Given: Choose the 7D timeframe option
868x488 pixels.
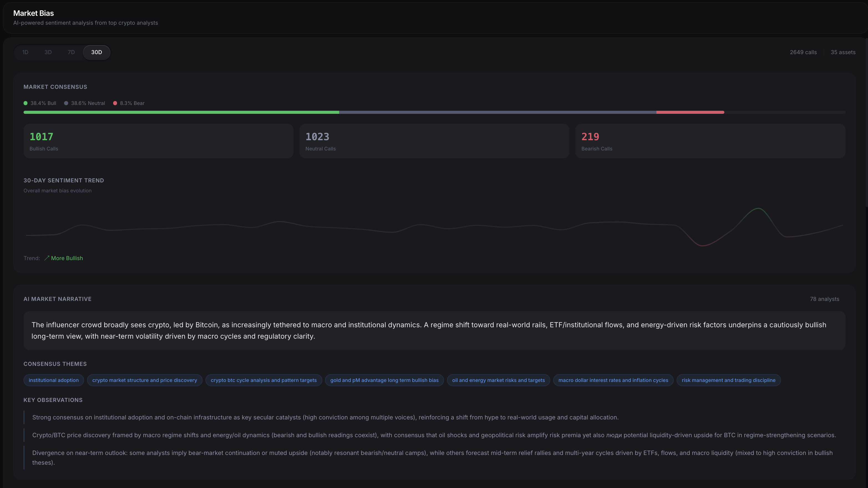Looking at the screenshot, I should tap(71, 52).
